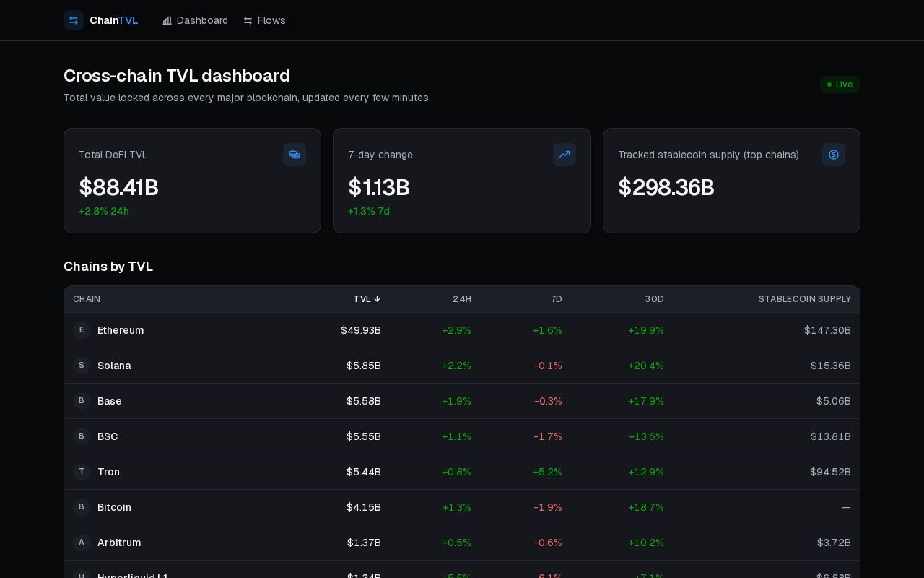Open the Ethereum chain name
This screenshot has width=924, height=578.
[x=121, y=330]
